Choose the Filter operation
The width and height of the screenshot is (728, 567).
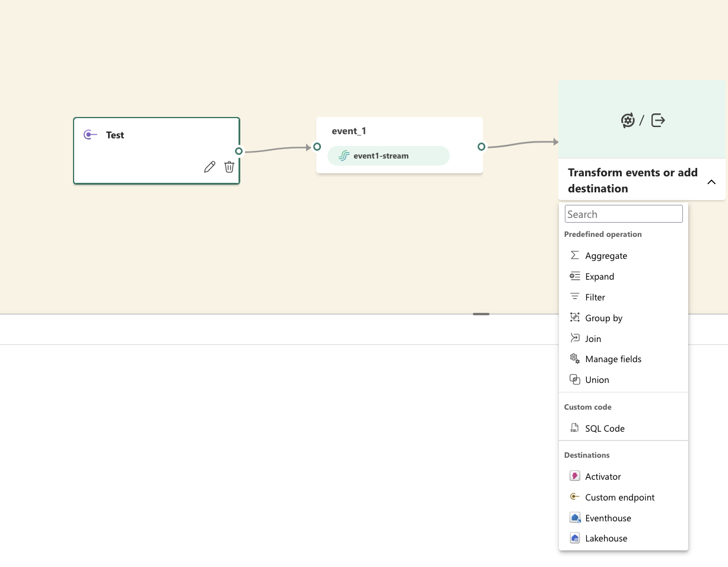pos(595,297)
